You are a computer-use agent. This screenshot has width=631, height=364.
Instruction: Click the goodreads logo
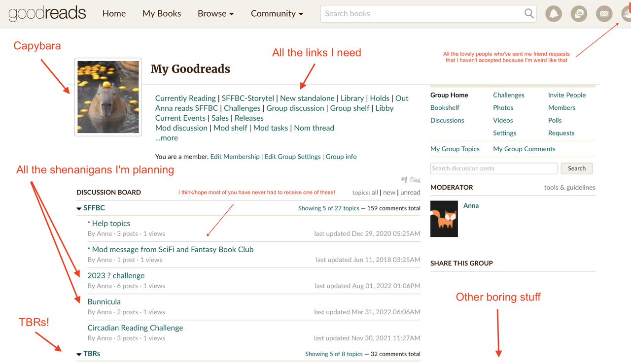47,14
